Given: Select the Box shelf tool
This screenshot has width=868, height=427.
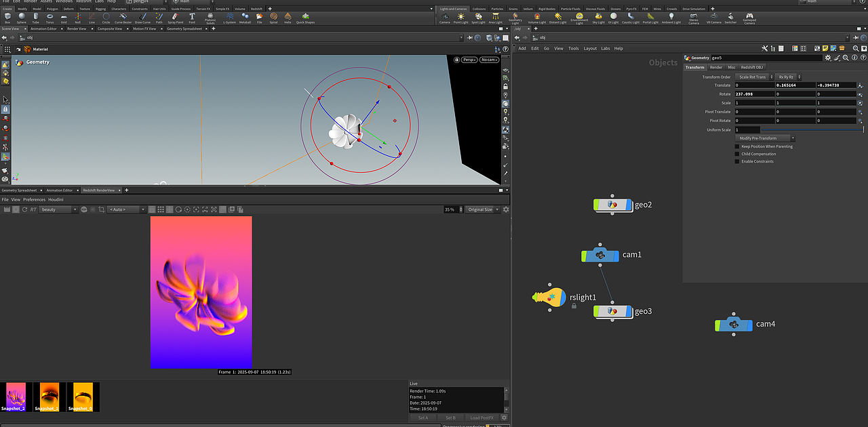Looking at the screenshot, I should (7, 18).
